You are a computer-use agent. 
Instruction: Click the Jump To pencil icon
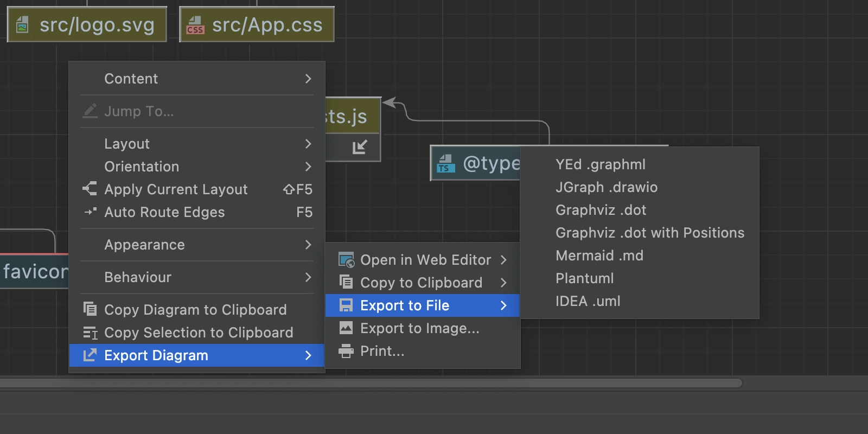pyautogui.click(x=90, y=111)
